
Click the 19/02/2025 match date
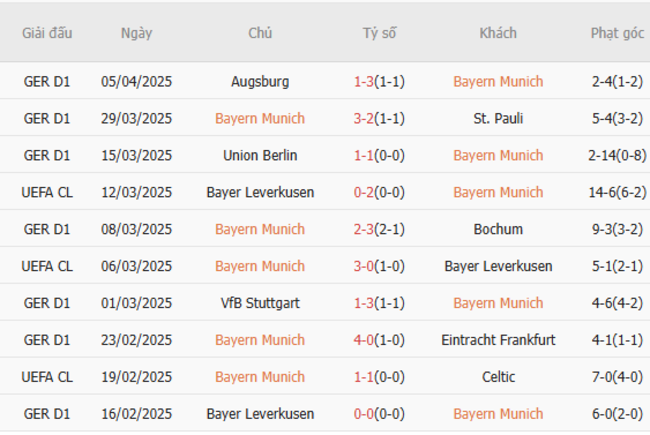(x=136, y=377)
